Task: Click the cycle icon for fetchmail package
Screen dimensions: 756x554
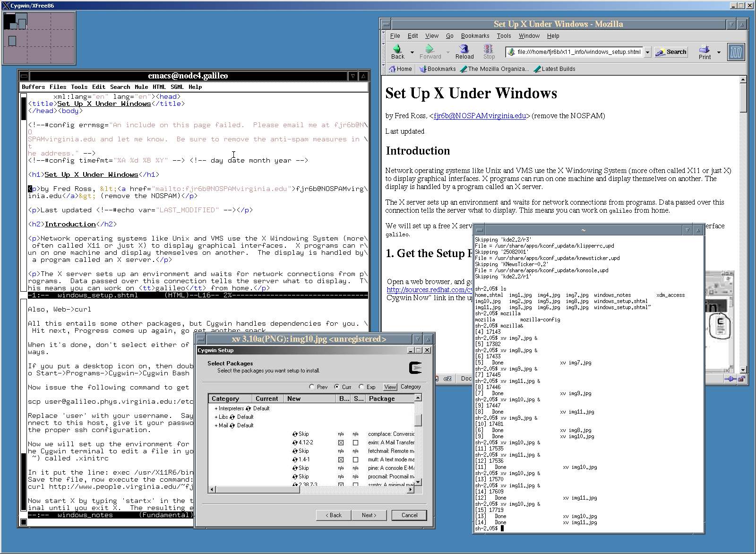Action: point(295,451)
